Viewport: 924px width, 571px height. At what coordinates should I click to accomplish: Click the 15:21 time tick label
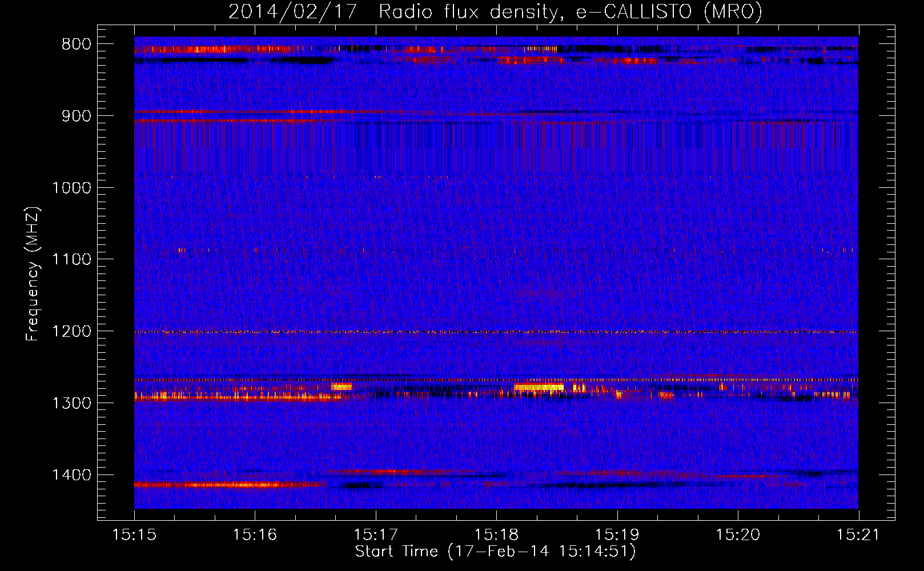coord(858,534)
